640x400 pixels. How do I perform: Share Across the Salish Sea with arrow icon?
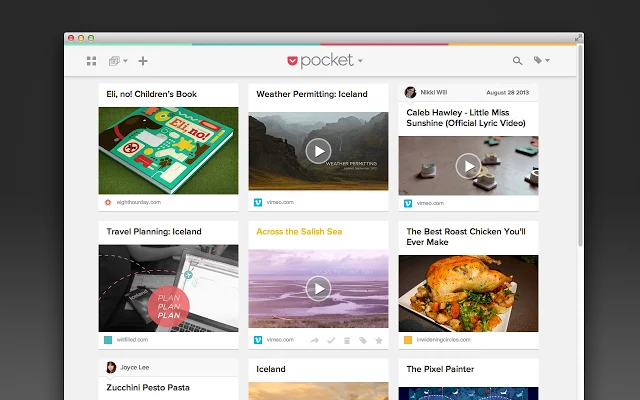tap(314, 340)
